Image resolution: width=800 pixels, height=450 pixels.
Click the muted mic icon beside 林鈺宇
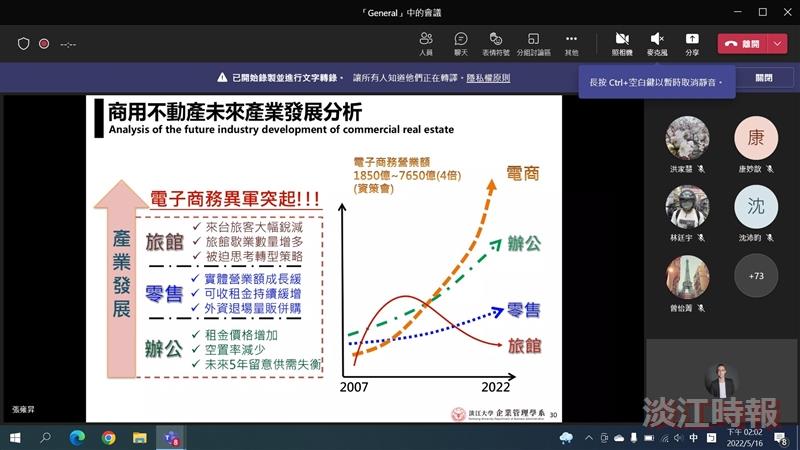pyautogui.click(x=702, y=238)
